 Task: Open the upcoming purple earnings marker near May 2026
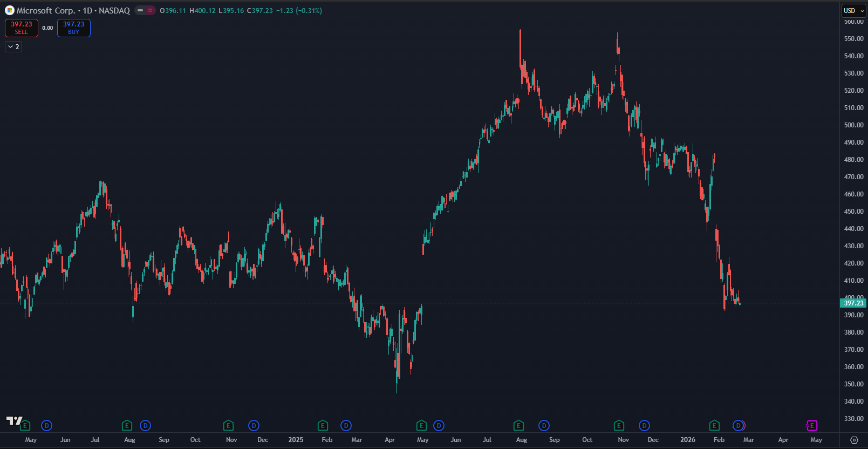point(811,426)
